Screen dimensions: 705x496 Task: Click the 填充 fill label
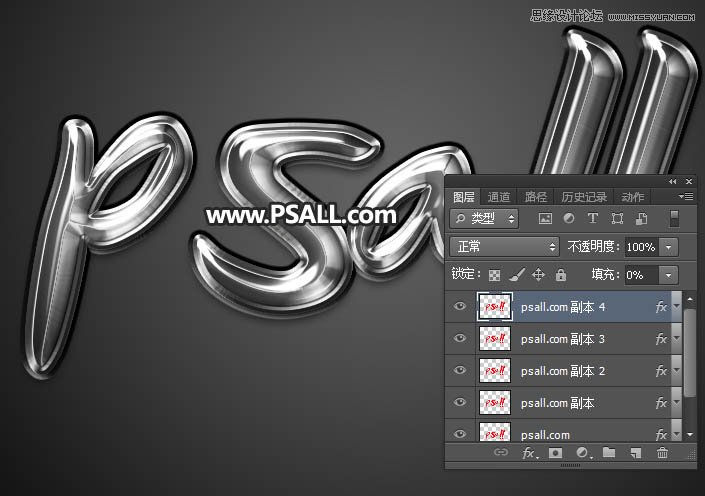[x=605, y=274]
